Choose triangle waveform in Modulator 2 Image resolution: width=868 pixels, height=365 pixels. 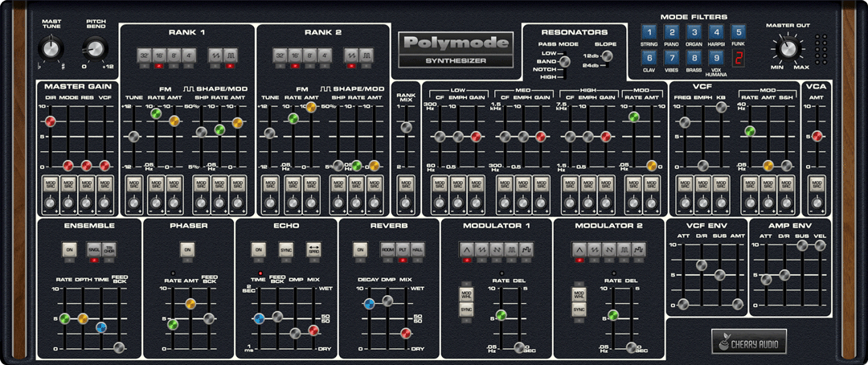(x=579, y=249)
